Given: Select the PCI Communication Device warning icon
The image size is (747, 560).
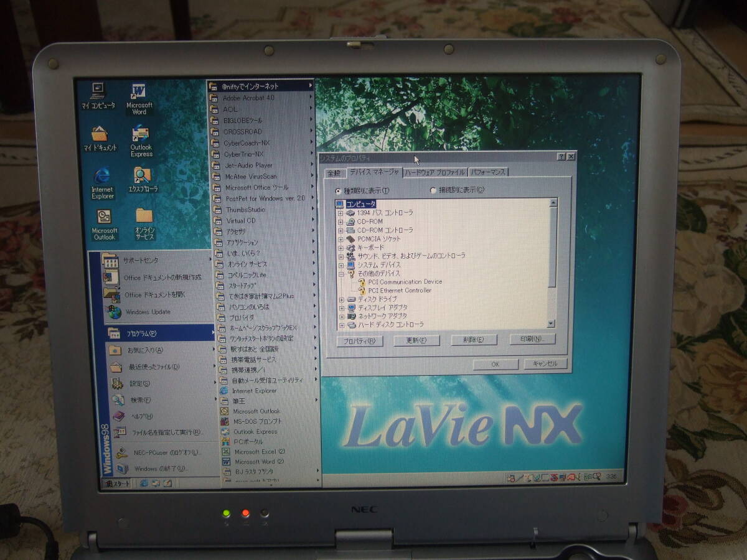Looking at the screenshot, I should [362, 282].
